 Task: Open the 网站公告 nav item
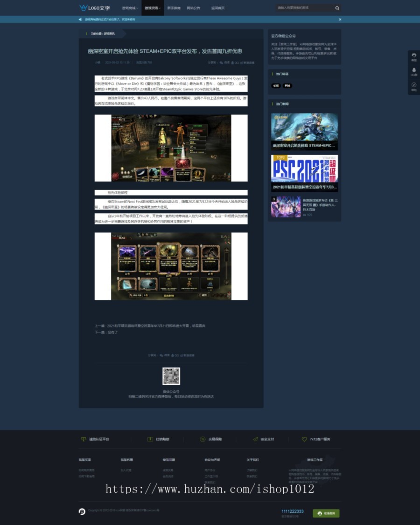194,8
